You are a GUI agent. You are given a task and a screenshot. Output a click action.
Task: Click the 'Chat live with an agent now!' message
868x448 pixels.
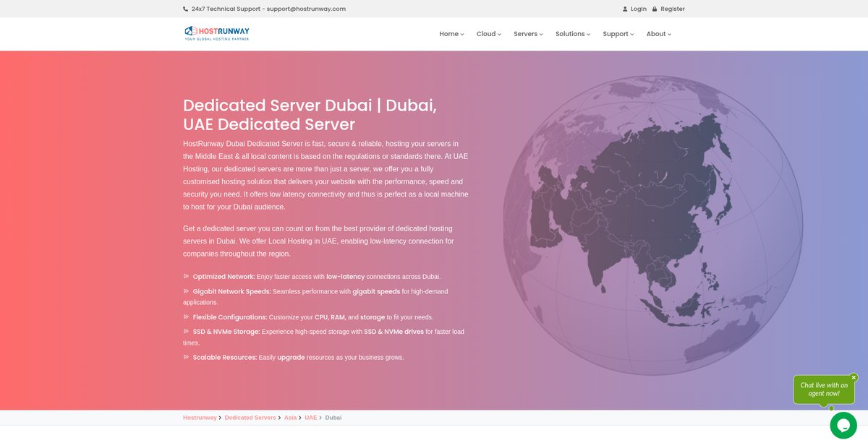point(824,389)
